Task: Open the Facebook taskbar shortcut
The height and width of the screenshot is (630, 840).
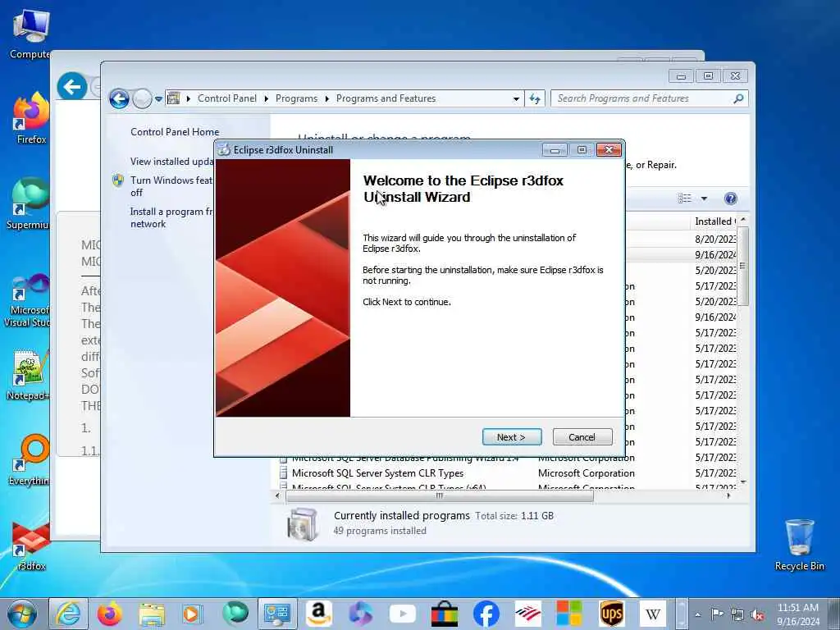Action: point(486,614)
